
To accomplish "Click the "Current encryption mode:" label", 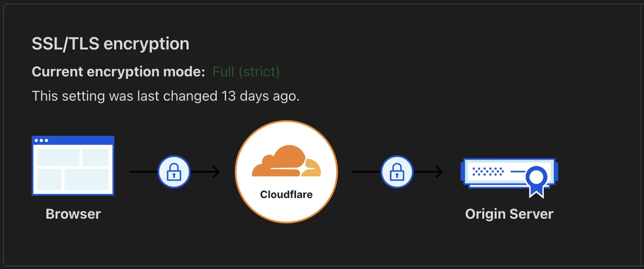I will click(118, 72).
